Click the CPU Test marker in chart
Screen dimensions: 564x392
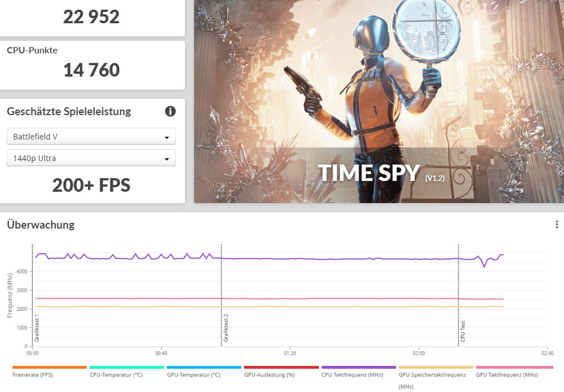(462, 331)
